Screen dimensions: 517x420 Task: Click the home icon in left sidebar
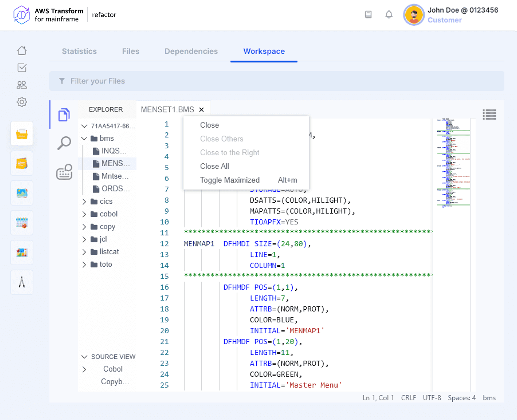(22, 50)
